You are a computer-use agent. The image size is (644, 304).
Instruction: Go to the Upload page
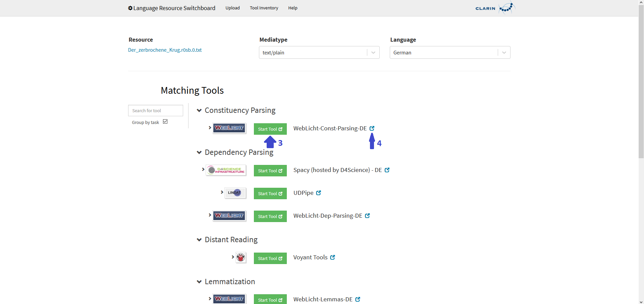232,8
